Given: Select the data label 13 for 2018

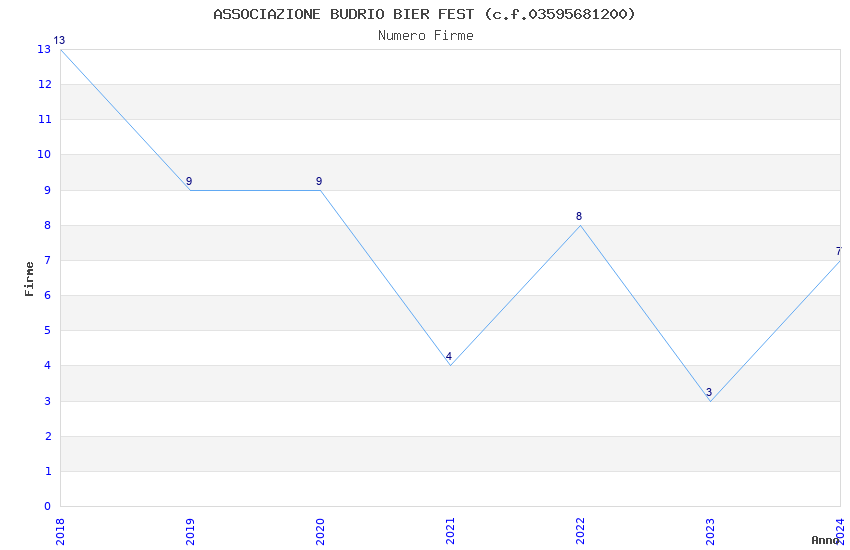Looking at the screenshot, I should [59, 40].
